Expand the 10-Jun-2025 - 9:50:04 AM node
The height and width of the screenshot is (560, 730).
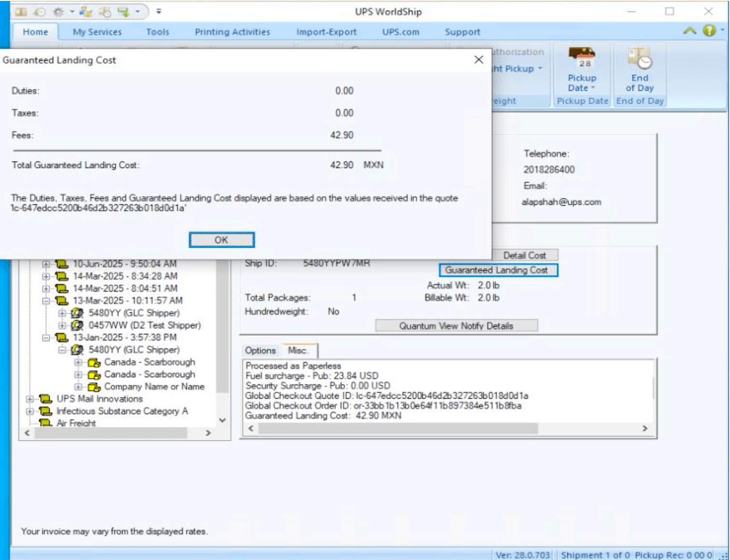pyautogui.click(x=46, y=264)
